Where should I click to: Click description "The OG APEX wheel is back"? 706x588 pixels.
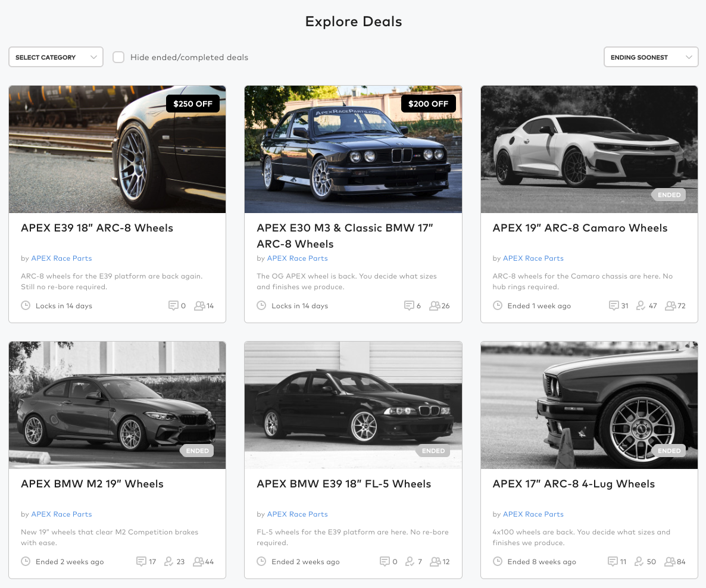(346, 282)
